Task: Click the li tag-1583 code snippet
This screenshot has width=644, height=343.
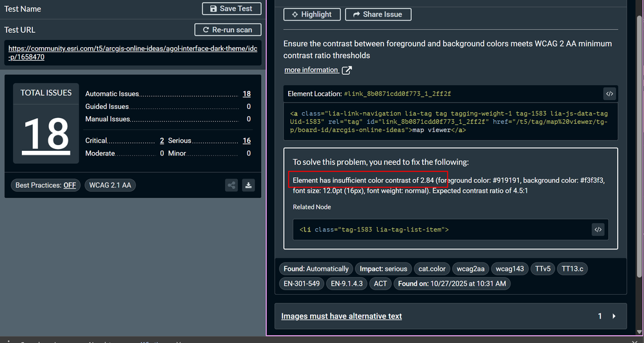Action: click(x=374, y=230)
